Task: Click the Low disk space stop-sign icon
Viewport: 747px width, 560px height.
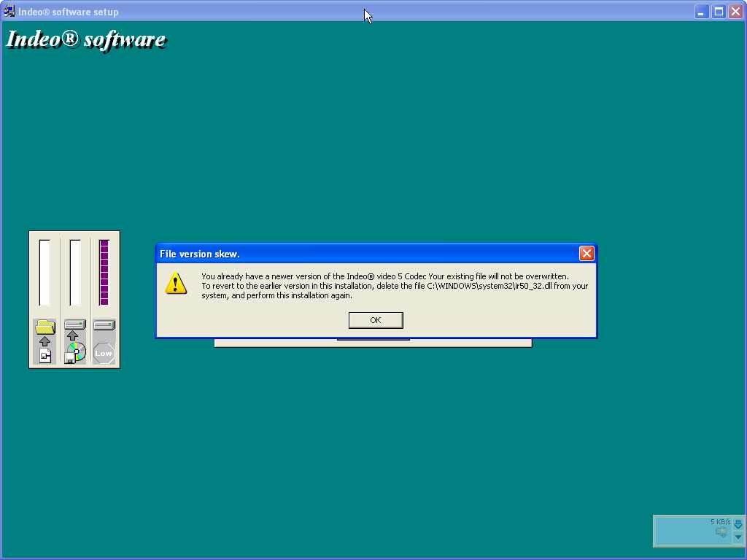Action: [104, 354]
